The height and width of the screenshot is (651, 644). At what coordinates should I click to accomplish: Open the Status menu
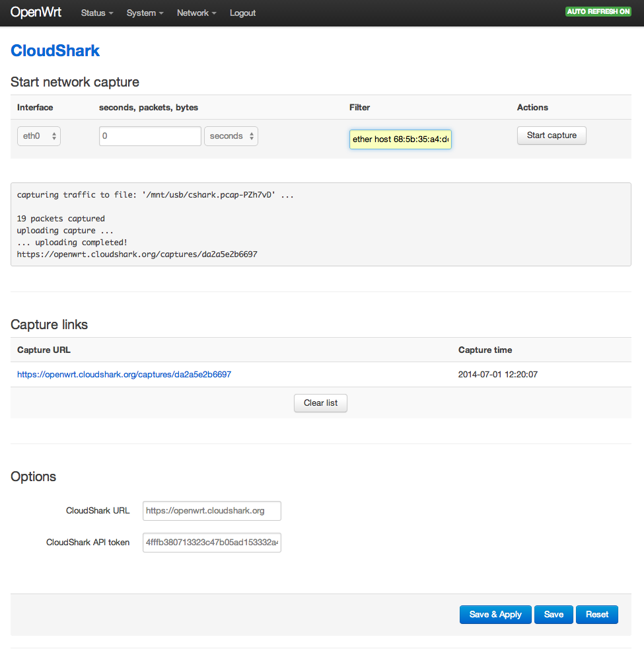[x=97, y=13]
